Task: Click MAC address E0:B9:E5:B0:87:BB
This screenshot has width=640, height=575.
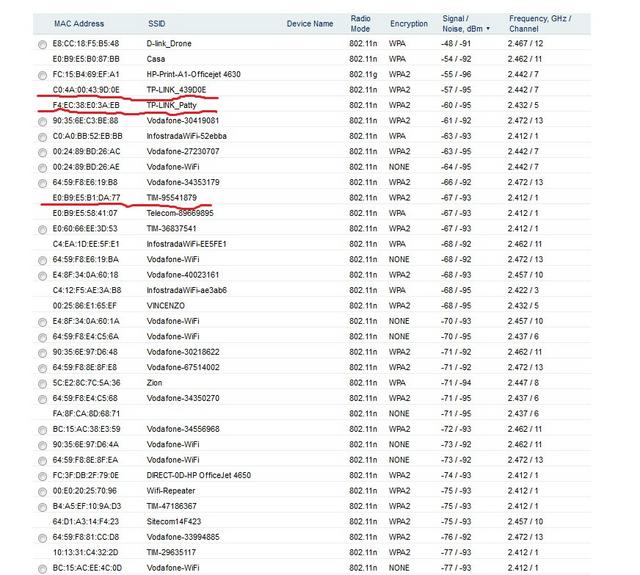Action: tap(86, 59)
